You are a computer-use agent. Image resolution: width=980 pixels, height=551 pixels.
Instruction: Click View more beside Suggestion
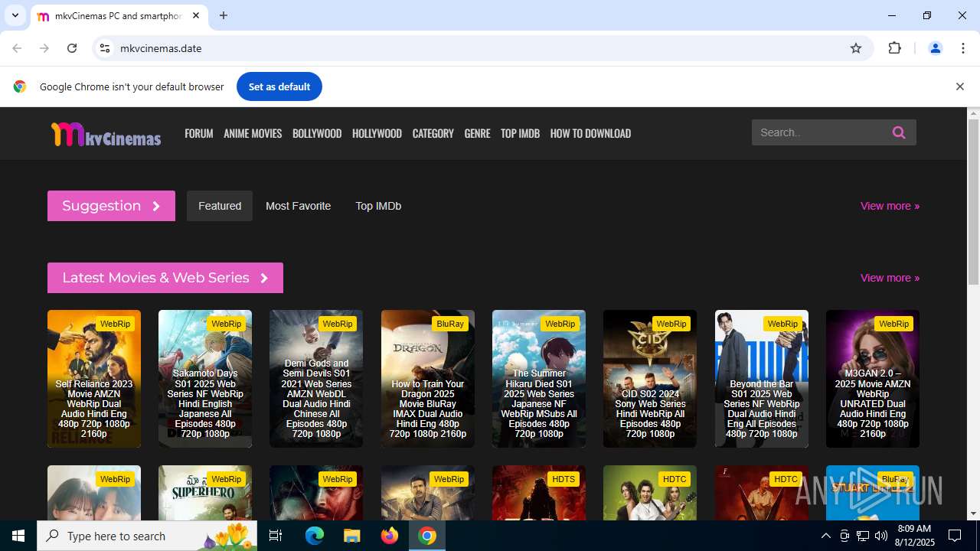[x=890, y=206]
